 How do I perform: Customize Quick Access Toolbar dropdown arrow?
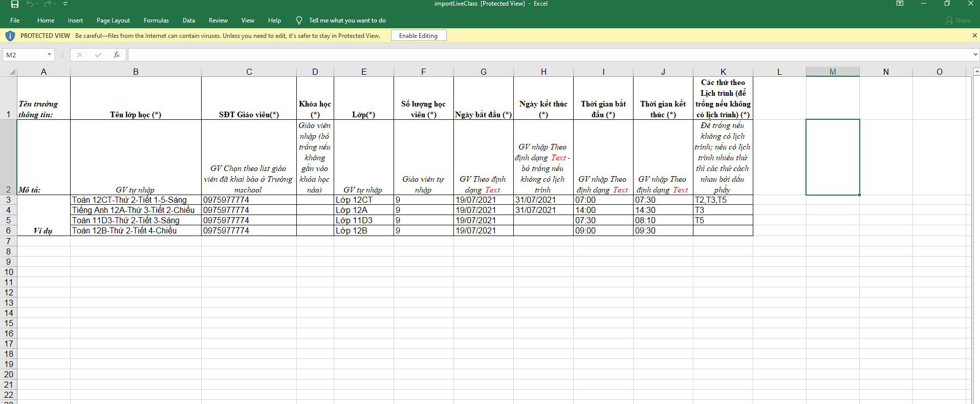tap(66, 4)
